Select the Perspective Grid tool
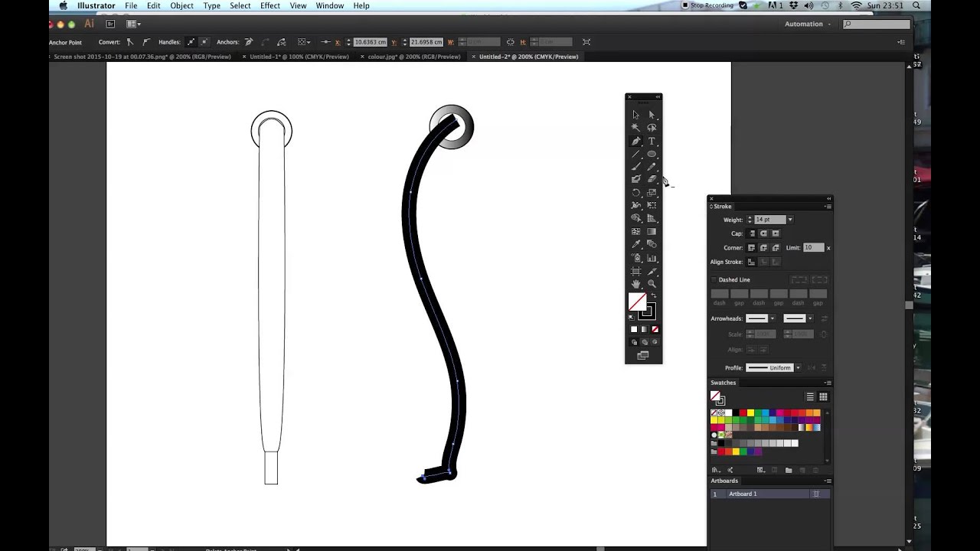The width and height of the screenshot is (980, 551). click(x=652, y=219)
